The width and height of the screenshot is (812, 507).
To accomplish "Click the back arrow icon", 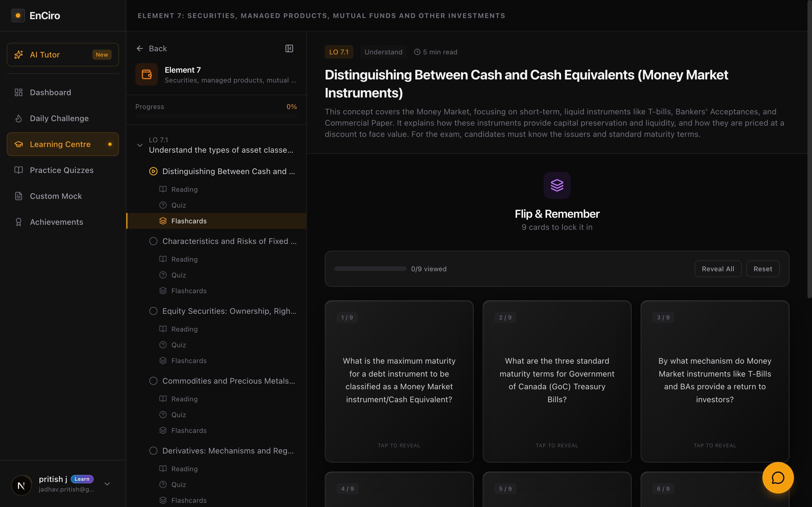I will 140,49.
